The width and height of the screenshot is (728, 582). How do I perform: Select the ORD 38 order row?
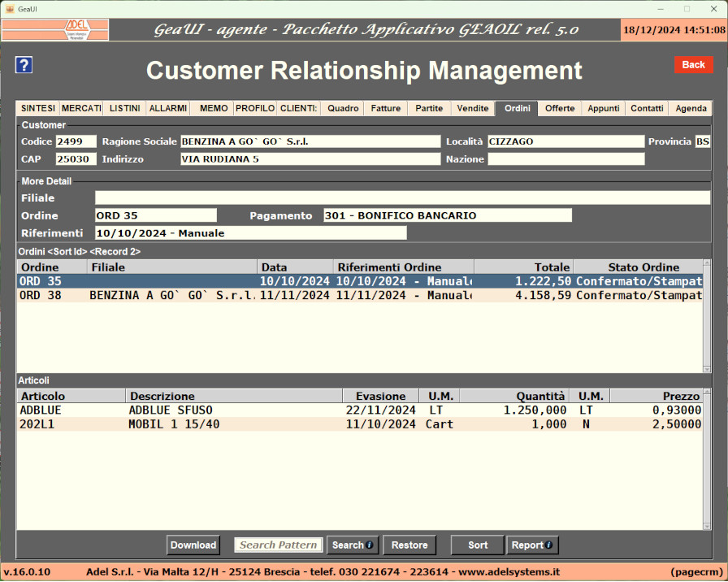(360, 295)
